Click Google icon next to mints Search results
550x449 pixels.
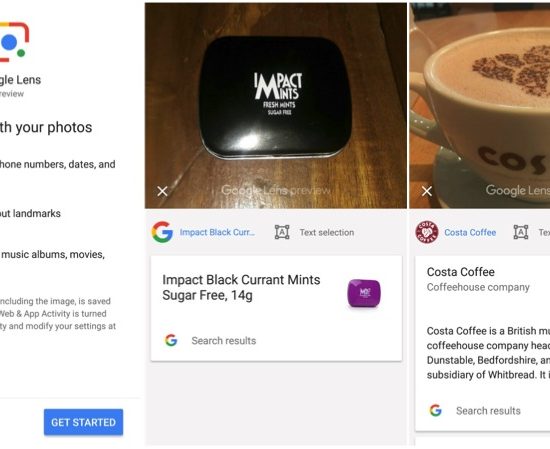[171, 340]
